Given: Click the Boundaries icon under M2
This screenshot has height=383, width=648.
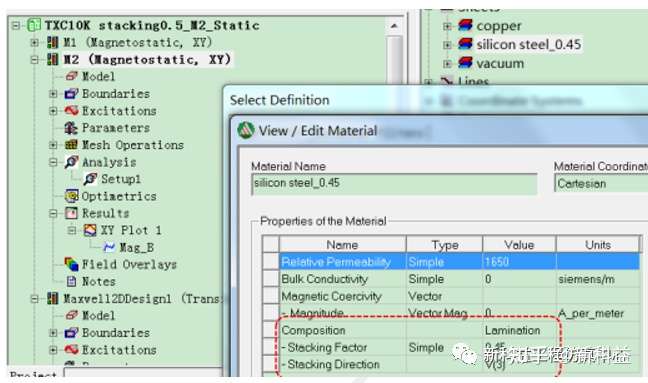Looking at the screenshot, I should click(71, 94).
